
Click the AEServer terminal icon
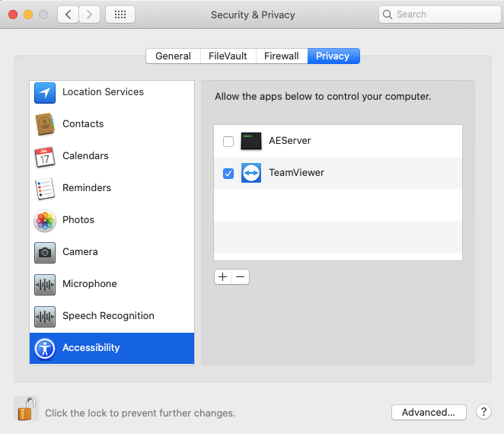tap(251, 141)
